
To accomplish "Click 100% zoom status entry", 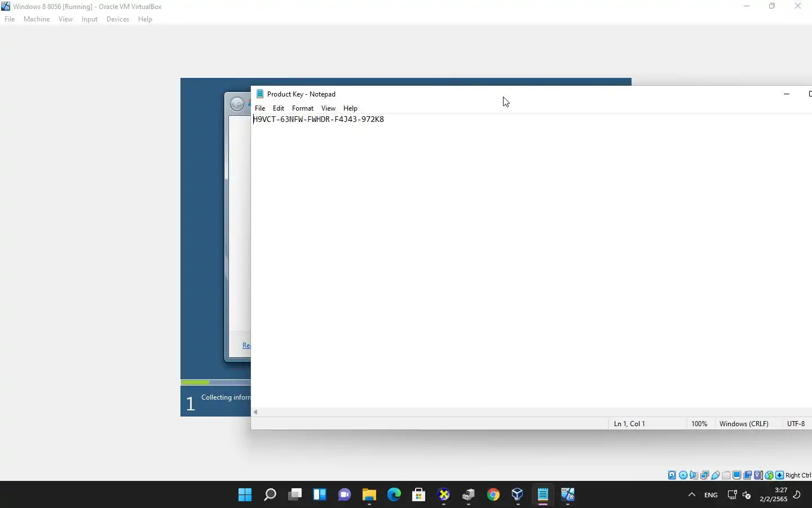I will click(x=699, y=423).
